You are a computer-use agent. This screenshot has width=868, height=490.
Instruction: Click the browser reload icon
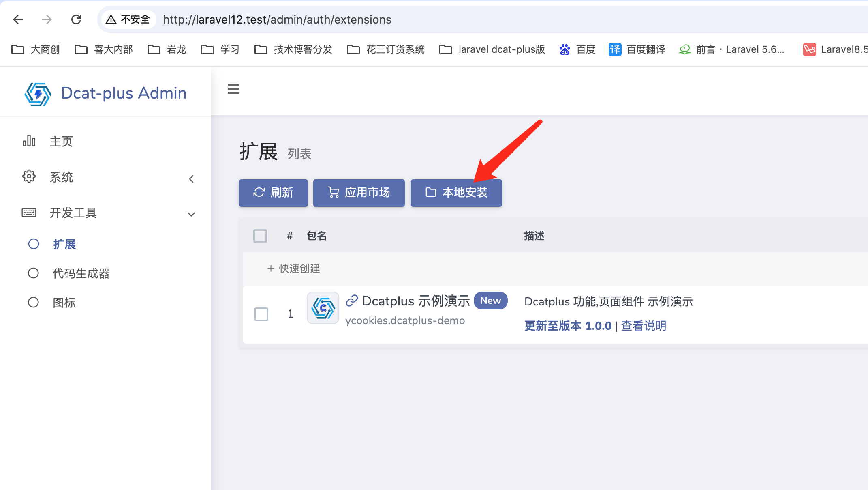[x=76, y=19]
